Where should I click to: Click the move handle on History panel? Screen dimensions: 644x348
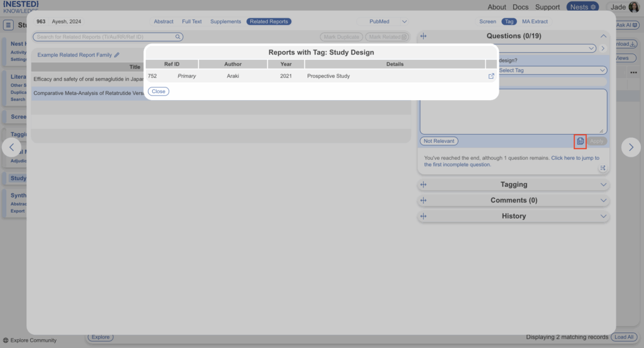423,216
